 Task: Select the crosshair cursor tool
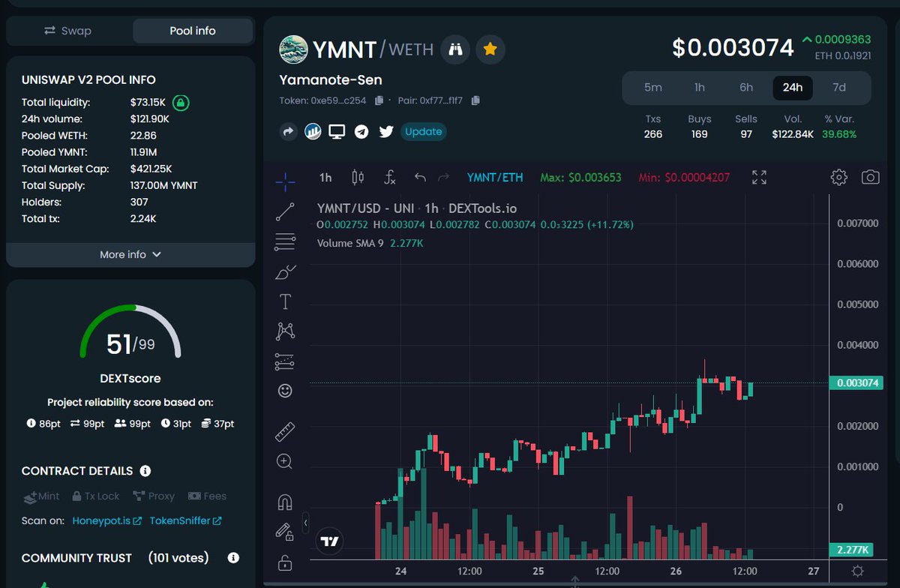(285, 181)
